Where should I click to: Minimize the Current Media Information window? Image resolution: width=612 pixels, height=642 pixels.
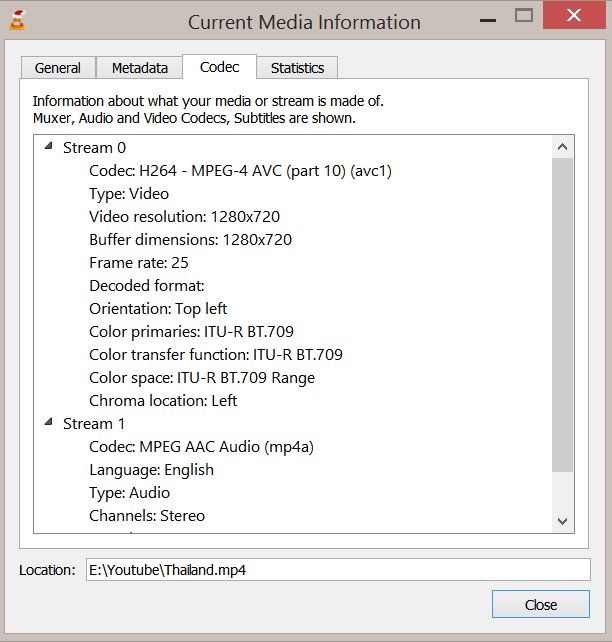click(488, 20)
